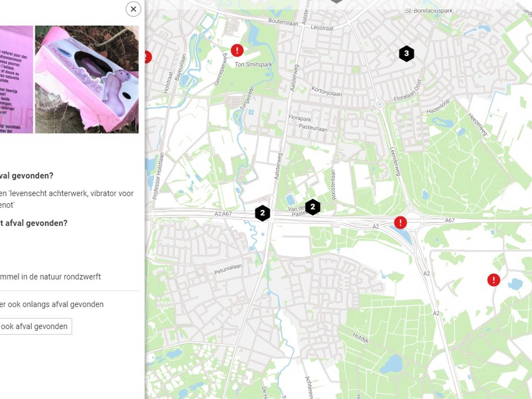Click the Florapark label on the map

click(x=300, y=118)
